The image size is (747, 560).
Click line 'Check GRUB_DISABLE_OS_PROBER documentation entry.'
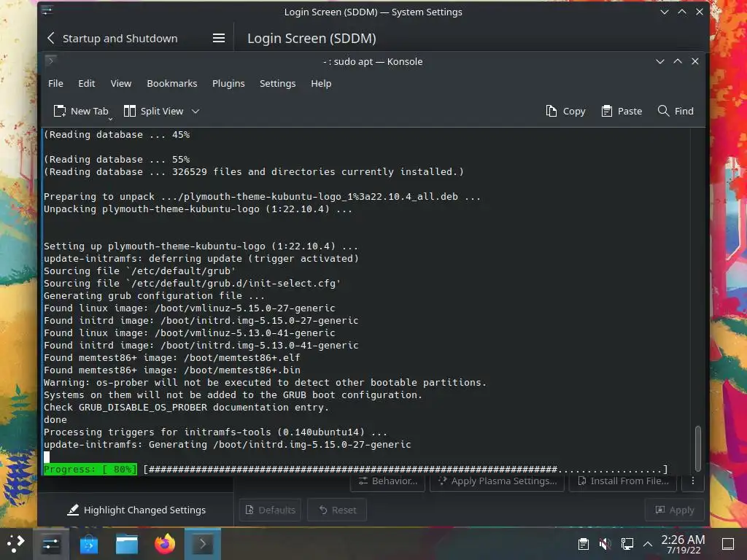[186, 407]
